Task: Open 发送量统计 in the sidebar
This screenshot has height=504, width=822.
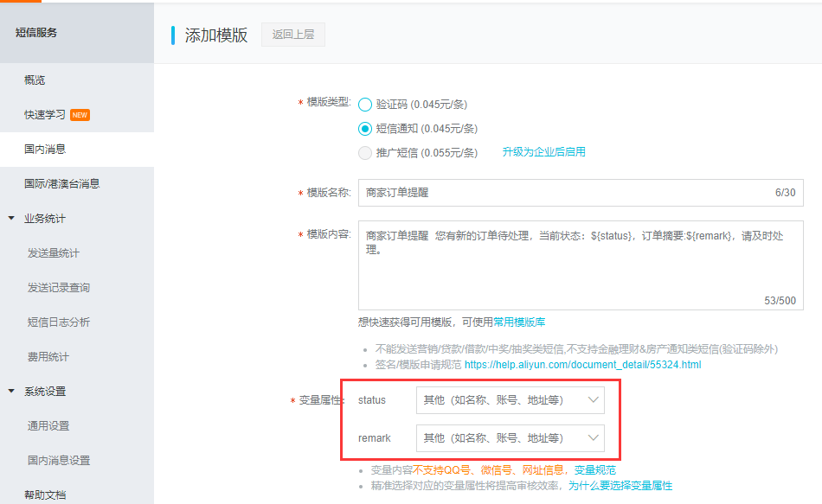Action: click(54, 253)
